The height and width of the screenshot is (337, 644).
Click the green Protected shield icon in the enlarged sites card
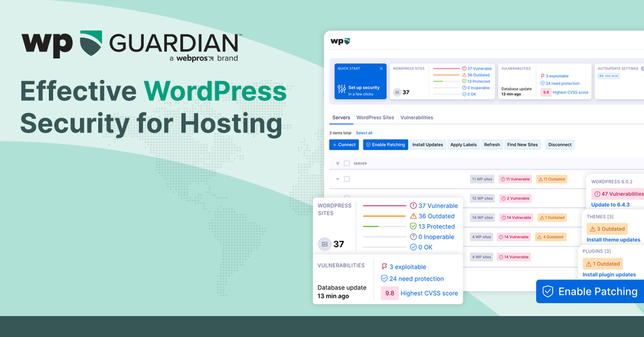pos(413,226)
